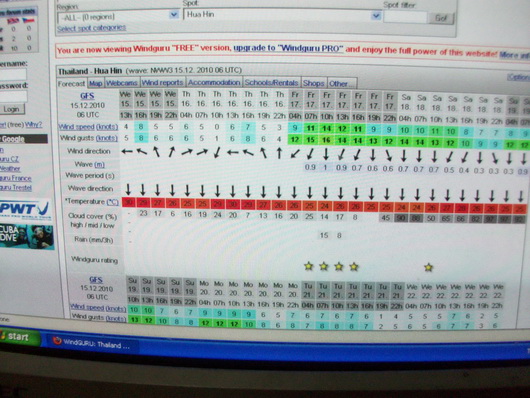
Task: Click the lone rating star under Saturday
Action: pos(428,267)
